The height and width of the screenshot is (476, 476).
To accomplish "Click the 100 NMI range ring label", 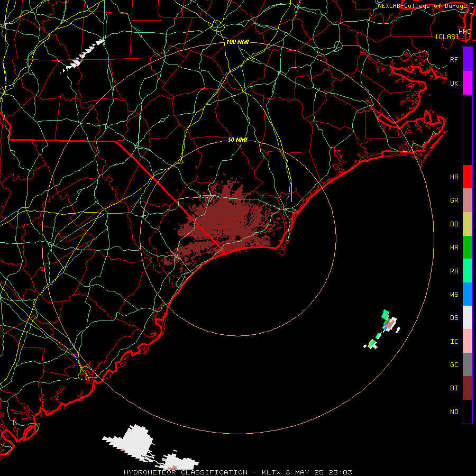I will coord(237,42).
